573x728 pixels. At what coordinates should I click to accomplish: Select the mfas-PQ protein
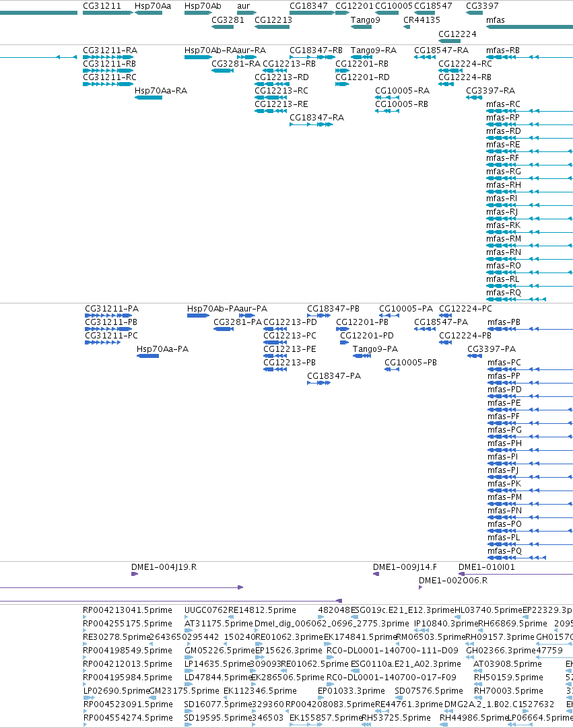[516, 558]
